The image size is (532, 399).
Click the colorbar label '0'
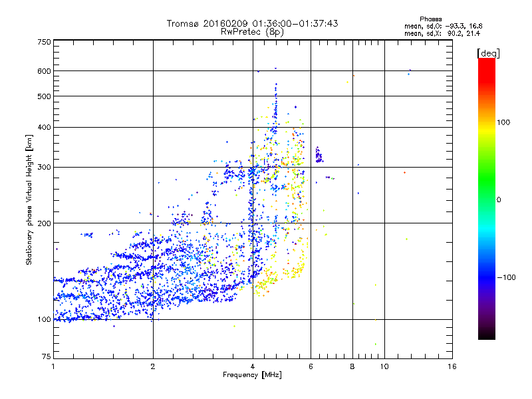(x=499, y=200)
